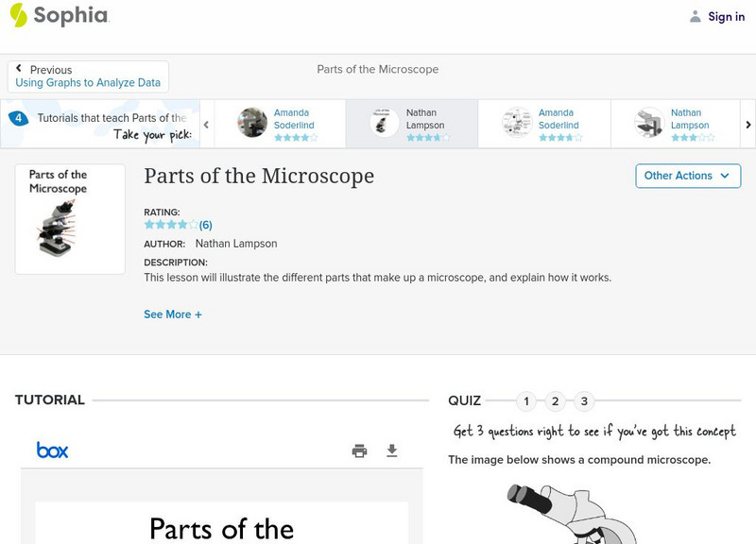The width and height of the screenshot is (756, 544).
Task: Jump to quiz question 2
Action: (x=556, y=401)
